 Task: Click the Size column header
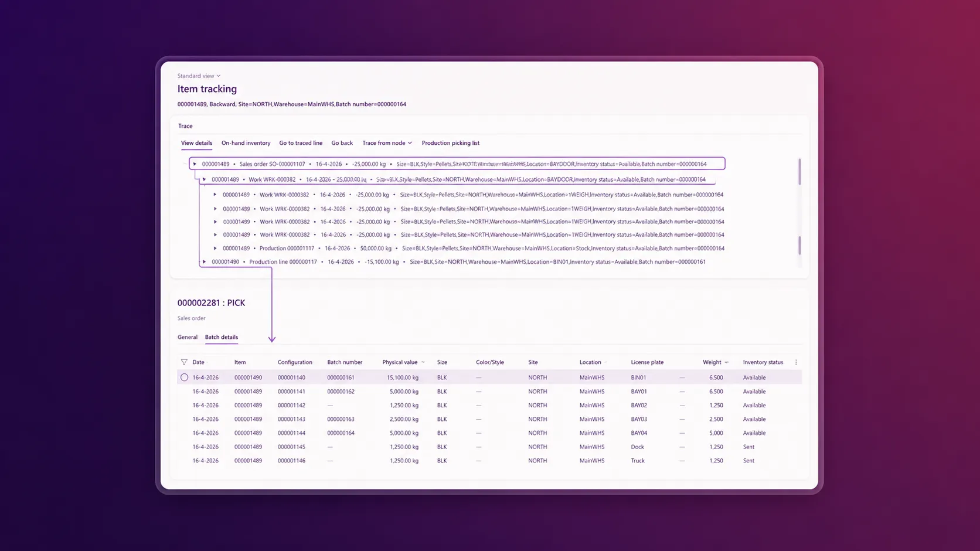pos(442,362)
